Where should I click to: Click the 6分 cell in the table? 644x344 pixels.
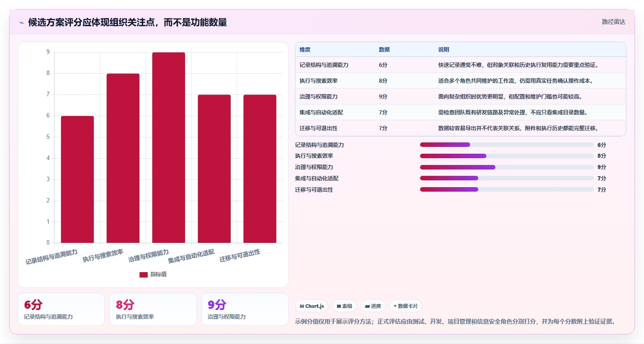pyautogui.click(x=383, y=65)
